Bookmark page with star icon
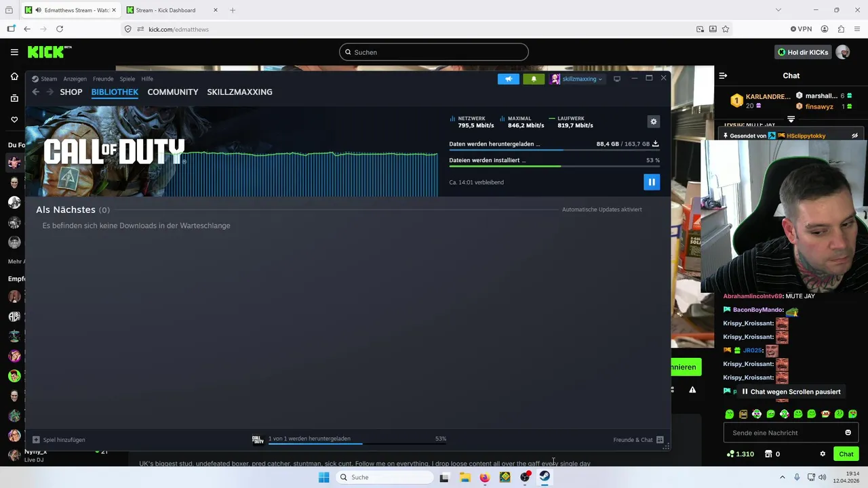Viewport: 868px width, 488px height. point(726,29)
